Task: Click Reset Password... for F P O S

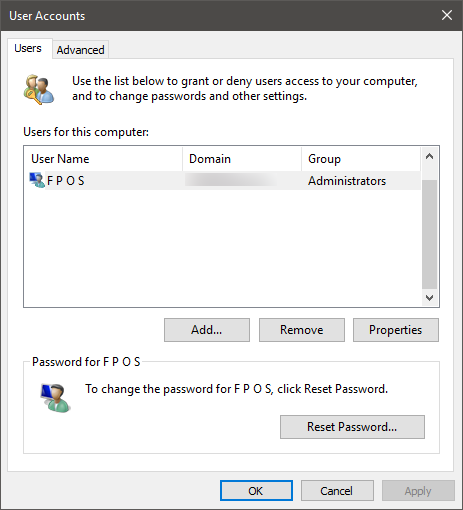Action: coord(352,427)
